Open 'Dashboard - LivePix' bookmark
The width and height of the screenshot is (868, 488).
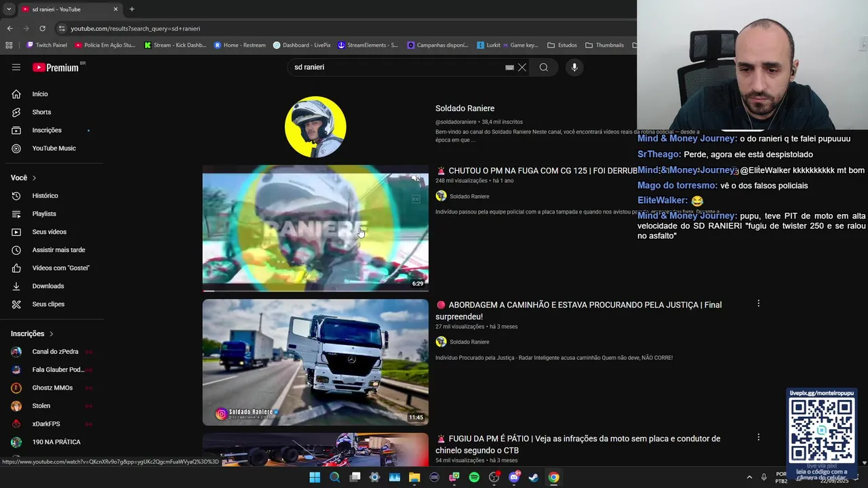(x=302, y=45)
